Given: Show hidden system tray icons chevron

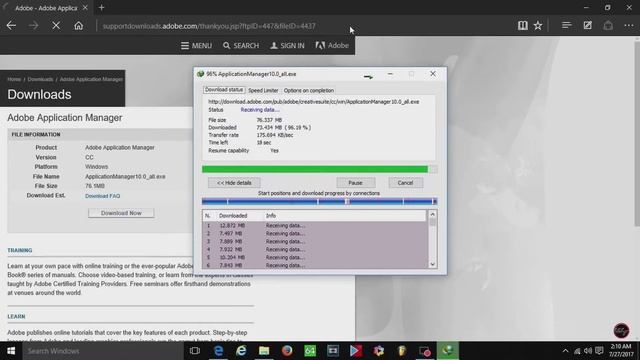Looking at the screenshot, I should pos(565,351).
